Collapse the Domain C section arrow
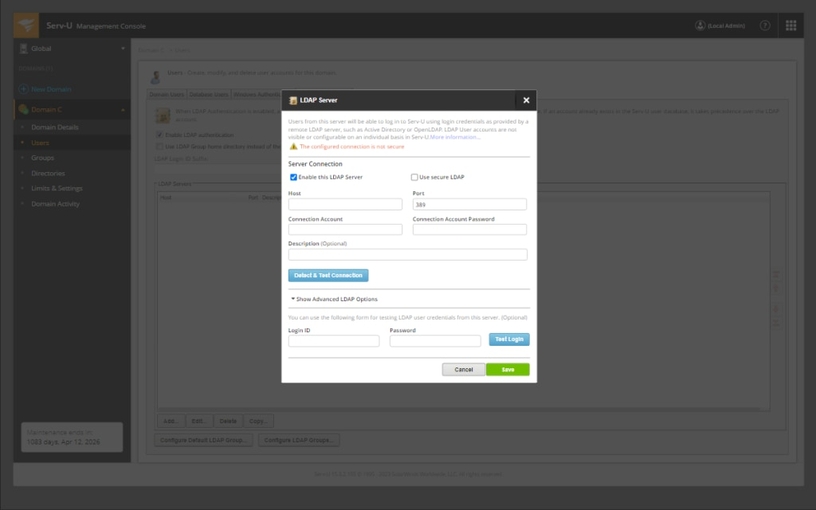The image size is (816, 510). [x=123, y=109]
